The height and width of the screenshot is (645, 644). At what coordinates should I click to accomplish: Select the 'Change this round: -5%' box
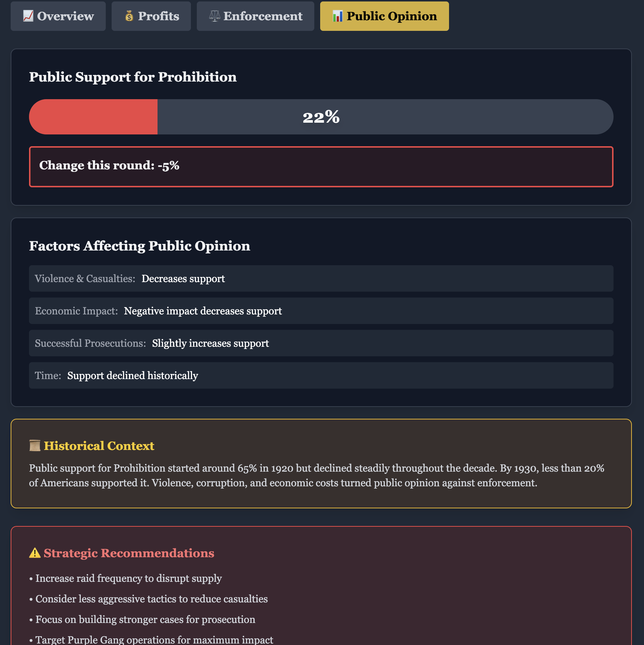[x=321, y=167]
